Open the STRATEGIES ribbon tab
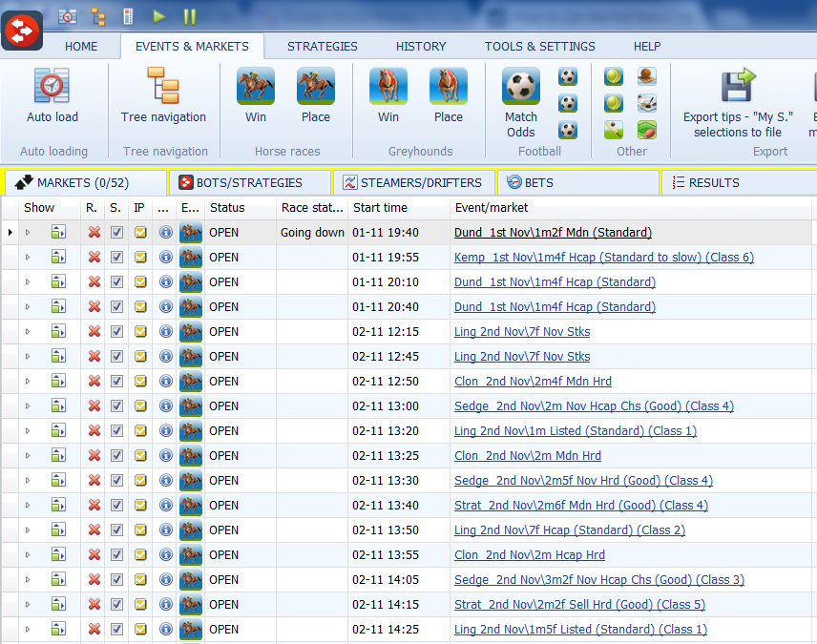The width and height of the screenshot is (817, 644). 322,47
